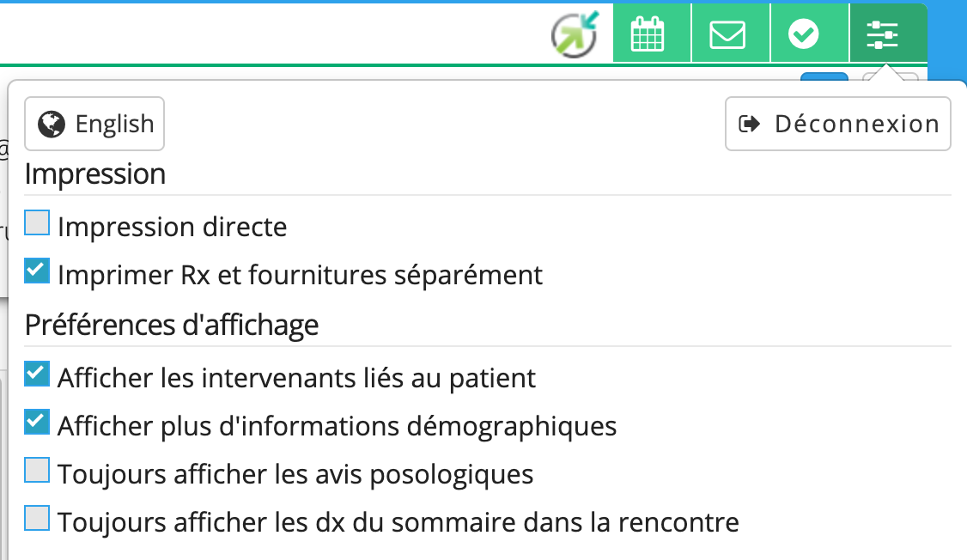Screen dimensions: 967x560
Task: Click the check-circle tasks icon
Action: pyautogui.click(x=804, y=34)
